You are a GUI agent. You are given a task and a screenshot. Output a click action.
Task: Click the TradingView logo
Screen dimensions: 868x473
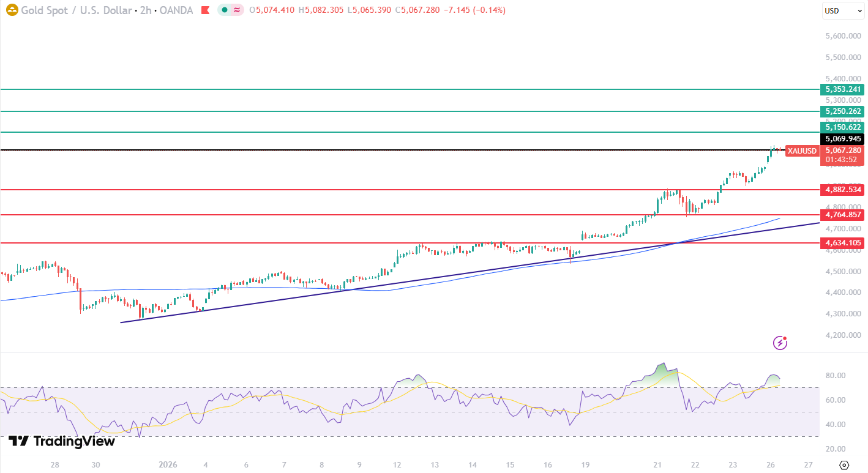coord(61,441)
